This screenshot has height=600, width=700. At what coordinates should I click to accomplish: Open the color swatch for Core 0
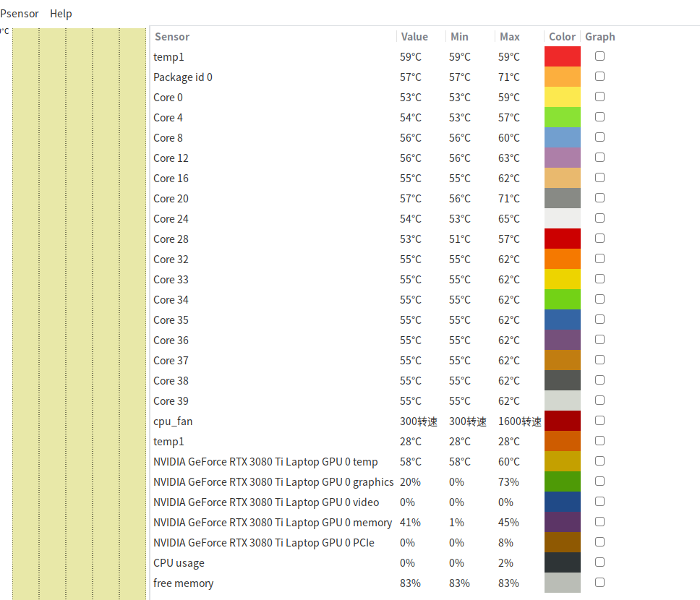562,97
